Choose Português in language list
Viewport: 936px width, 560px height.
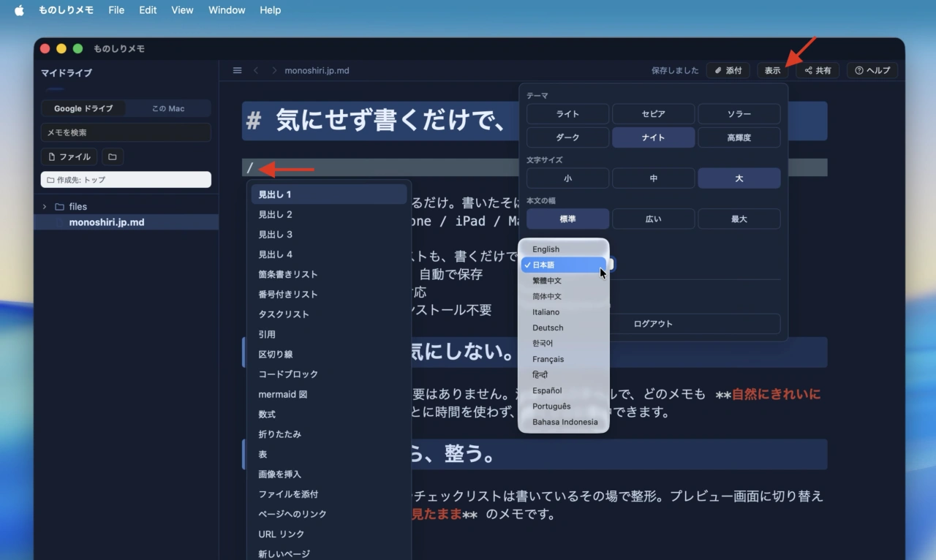click(x=564, y=406)
